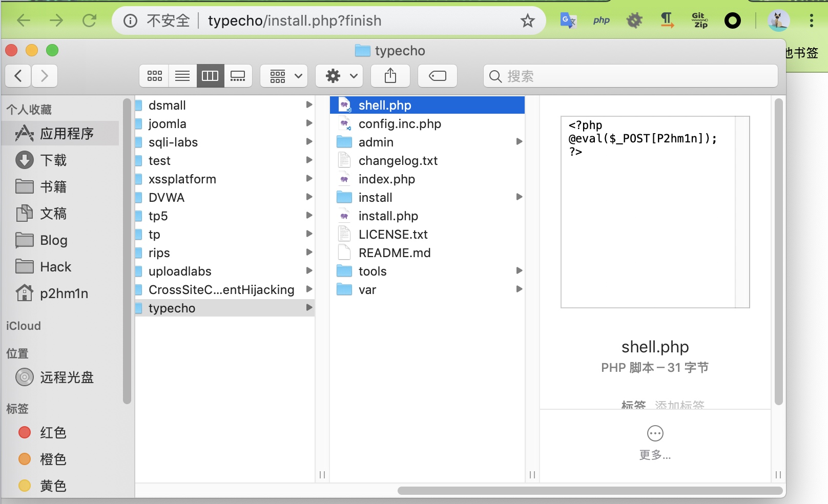Expand the install folder arrow
Viewport: 828px width, 504px height.
519,197
